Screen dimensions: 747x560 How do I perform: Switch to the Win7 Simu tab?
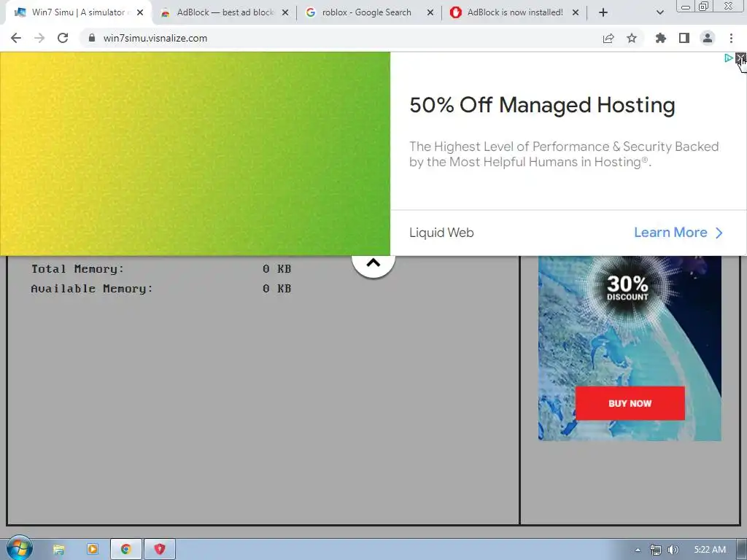tap(79, 13)
